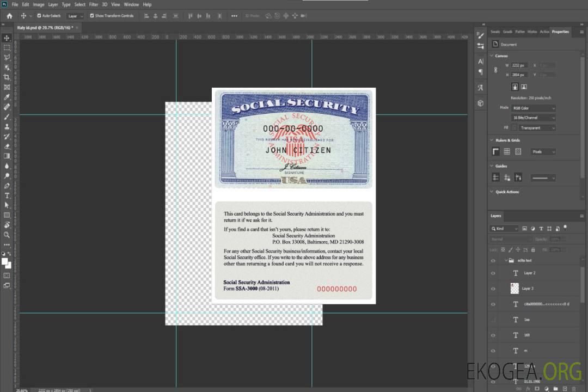Select the Pen tool

click(x=7, y=186)
